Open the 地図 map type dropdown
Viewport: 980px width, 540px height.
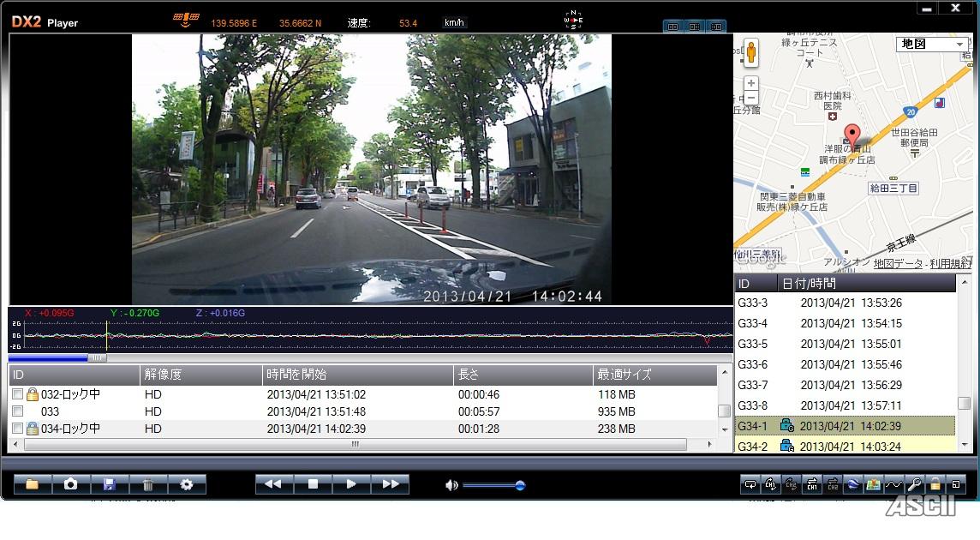tap(932, 44)
